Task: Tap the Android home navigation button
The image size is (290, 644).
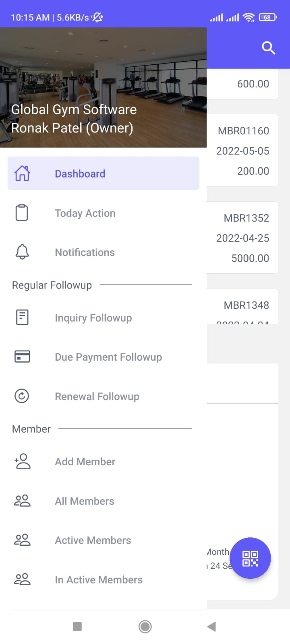Action: click(x=145, y=626)
